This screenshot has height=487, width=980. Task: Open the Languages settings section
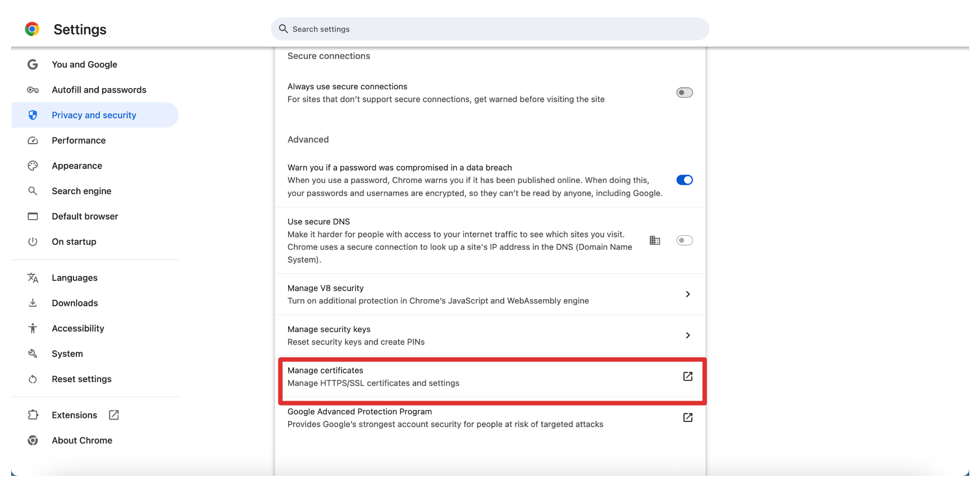coord(75,278)
